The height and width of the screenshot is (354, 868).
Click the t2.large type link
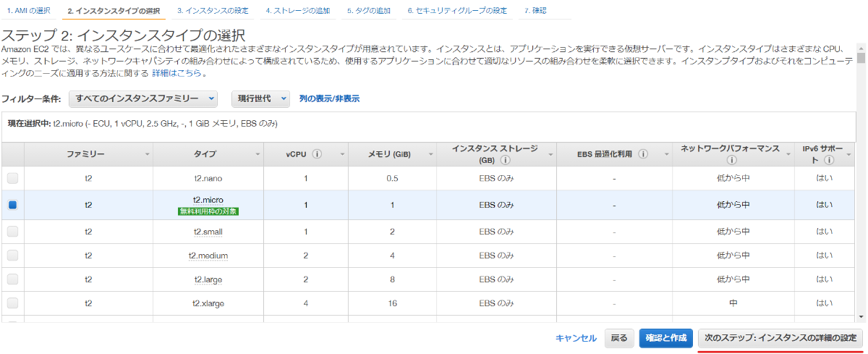208,279
